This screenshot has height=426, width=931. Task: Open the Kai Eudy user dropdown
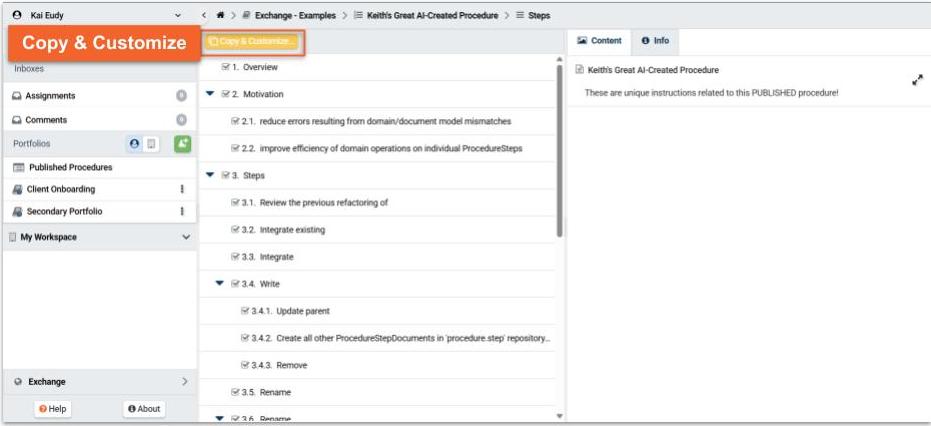[178, 15]
